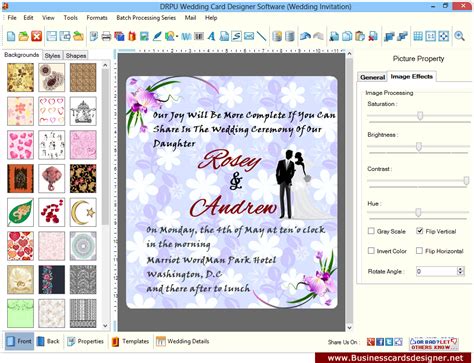This screenshot has height=363, width=474.
Task: Open the Tools menu
Action: click(71, 18)
